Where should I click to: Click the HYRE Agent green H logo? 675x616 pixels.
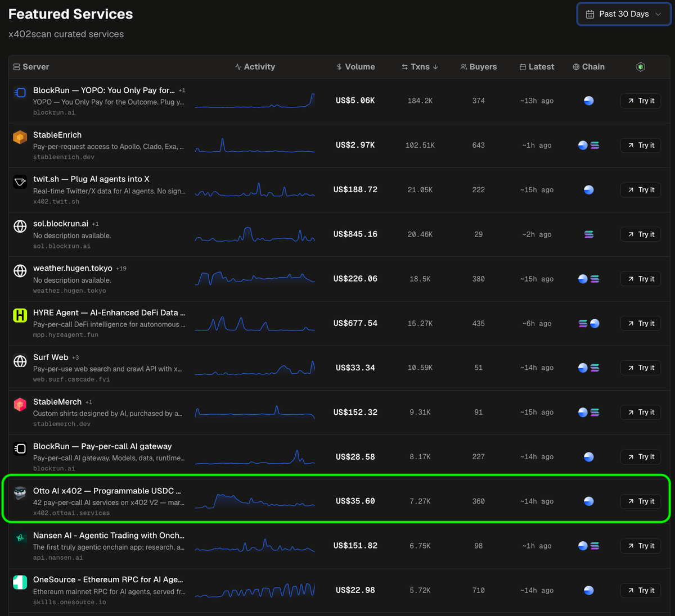[x=20, y=315]
